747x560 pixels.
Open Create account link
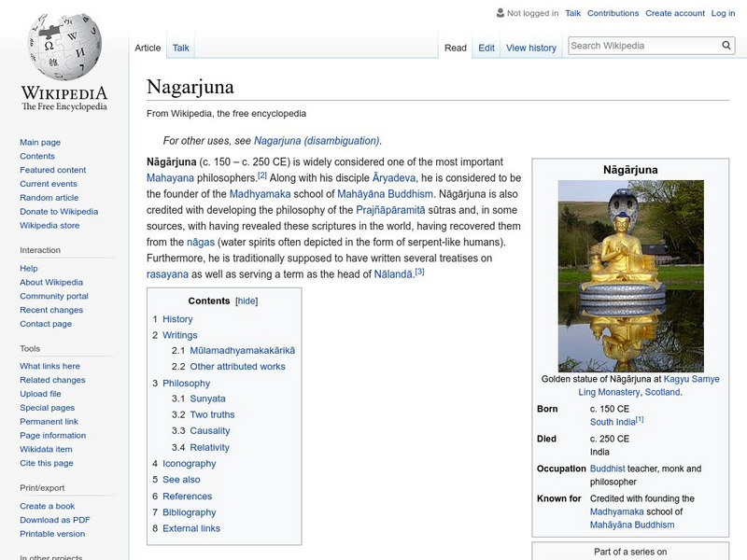point(674,13)
